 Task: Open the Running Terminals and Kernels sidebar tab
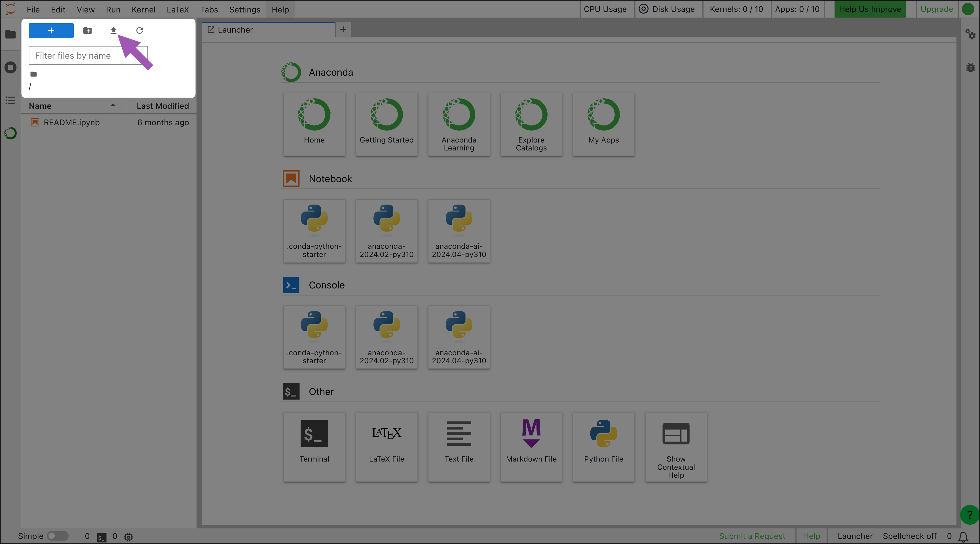coord(10,68)
